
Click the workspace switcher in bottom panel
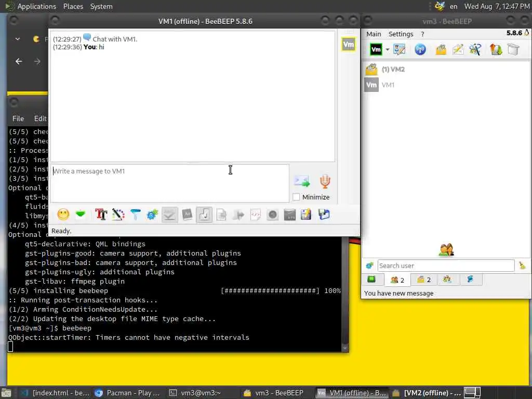point(472,393)
